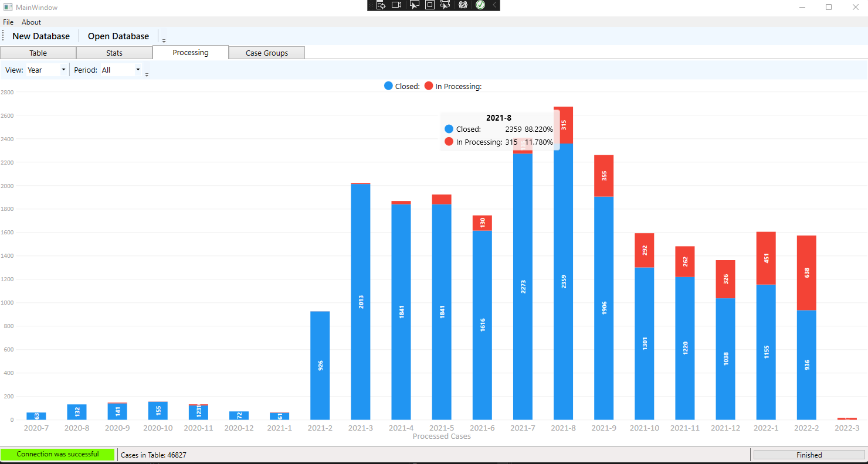Image resolution: width=868 pixels, height=464 pixels.
Task: Click the blue 2359 bar for 2021-8
Action: [564, 282]
